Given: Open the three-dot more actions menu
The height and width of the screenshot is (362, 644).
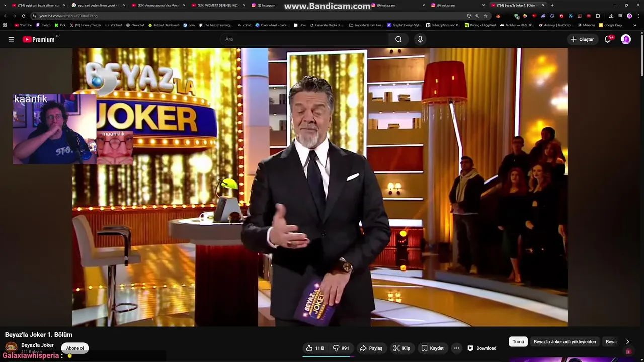Looking at the screenshot, I should click(x=456, y=348).
